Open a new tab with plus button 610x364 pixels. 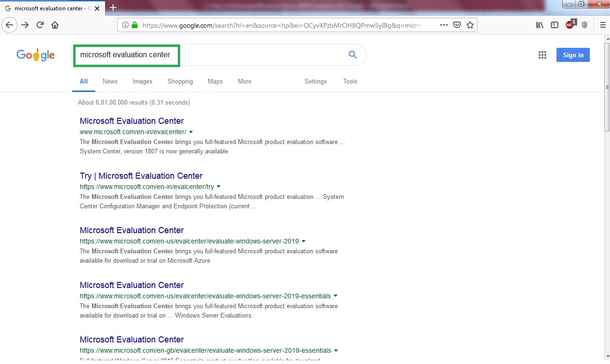[113, 8]
